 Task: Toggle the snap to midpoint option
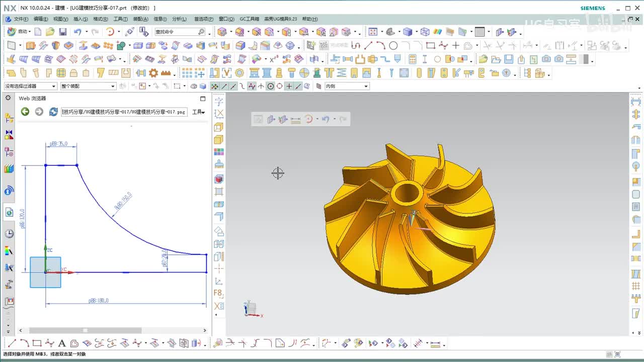(233, 86)
